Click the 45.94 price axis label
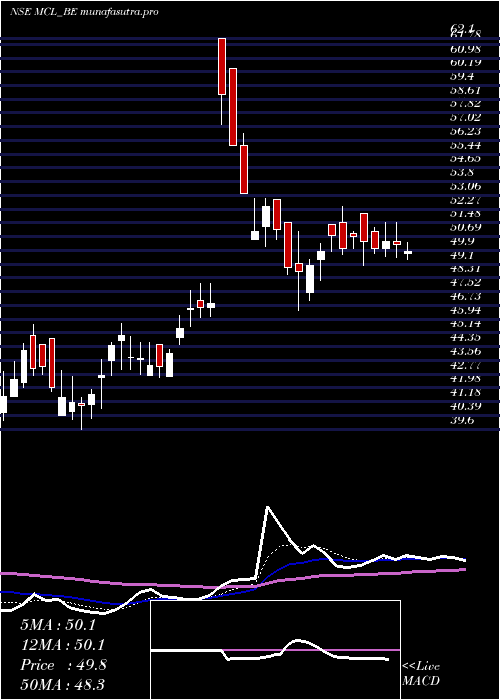The width and height of the screenshot is (500, 700). (465, 310)
